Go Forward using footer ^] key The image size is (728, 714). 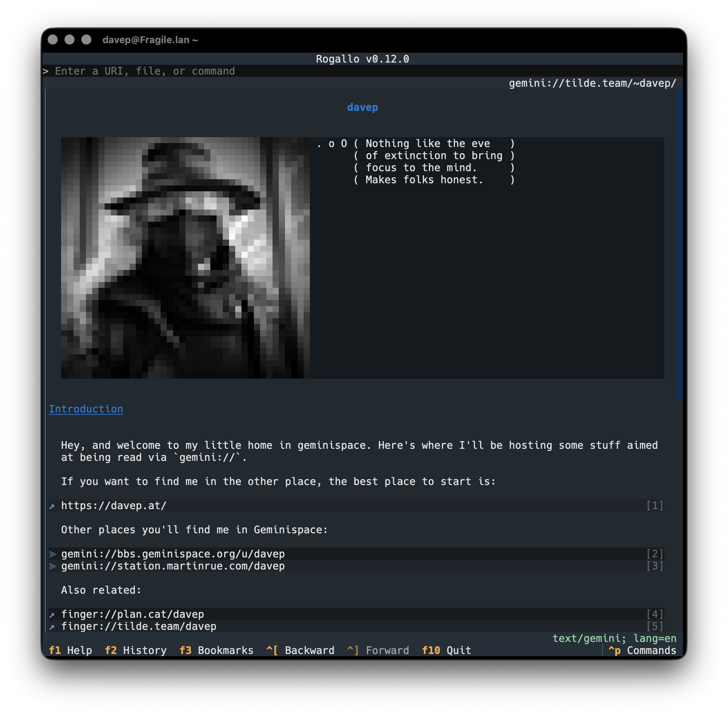pyautogui.click(x=378, y=650)
